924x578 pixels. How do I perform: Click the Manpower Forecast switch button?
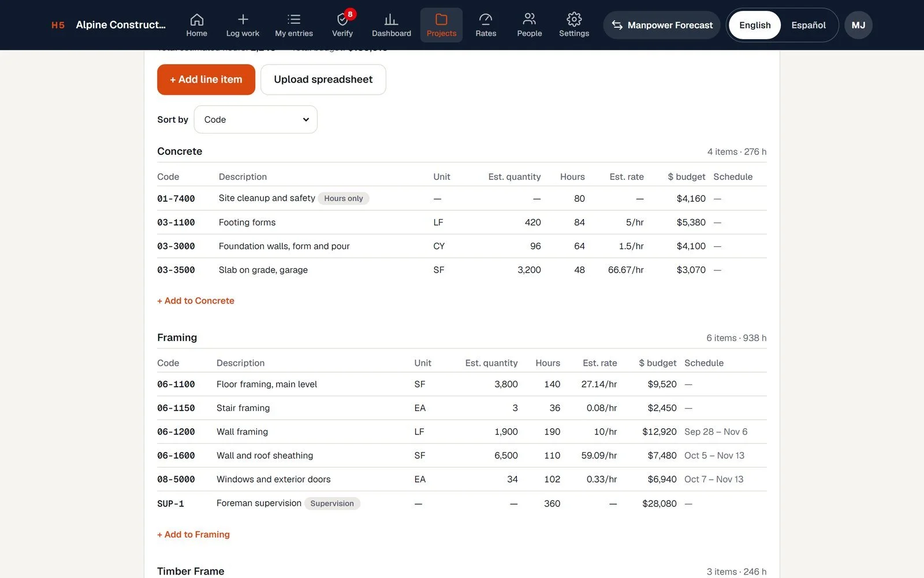662,25
